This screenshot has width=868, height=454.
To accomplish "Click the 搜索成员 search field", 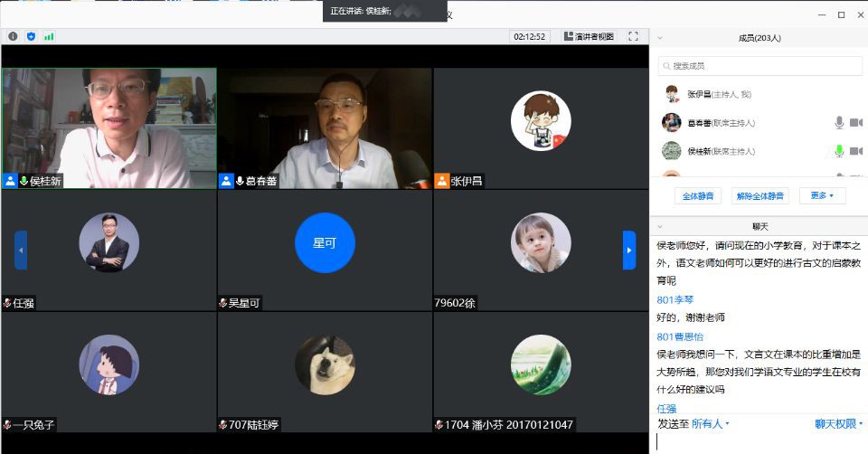I will (759, 66).
